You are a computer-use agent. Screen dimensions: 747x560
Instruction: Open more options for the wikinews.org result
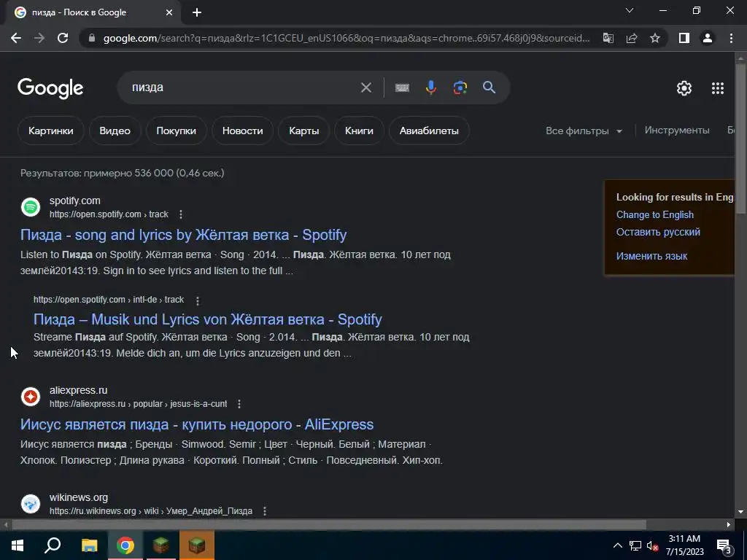coord(265,511)
